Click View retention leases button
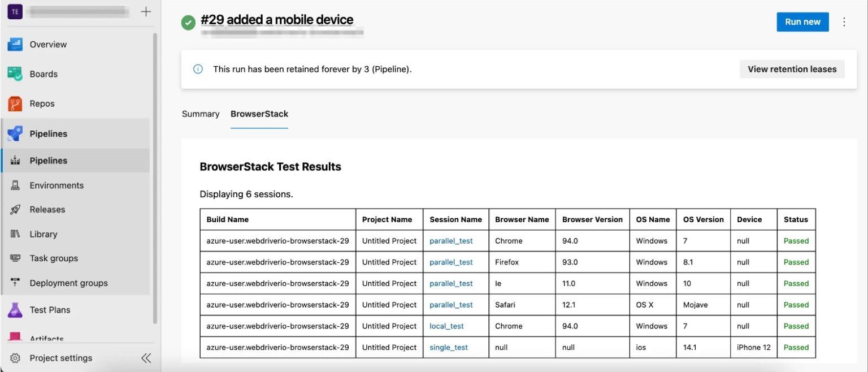 click(x=792, y=70)
